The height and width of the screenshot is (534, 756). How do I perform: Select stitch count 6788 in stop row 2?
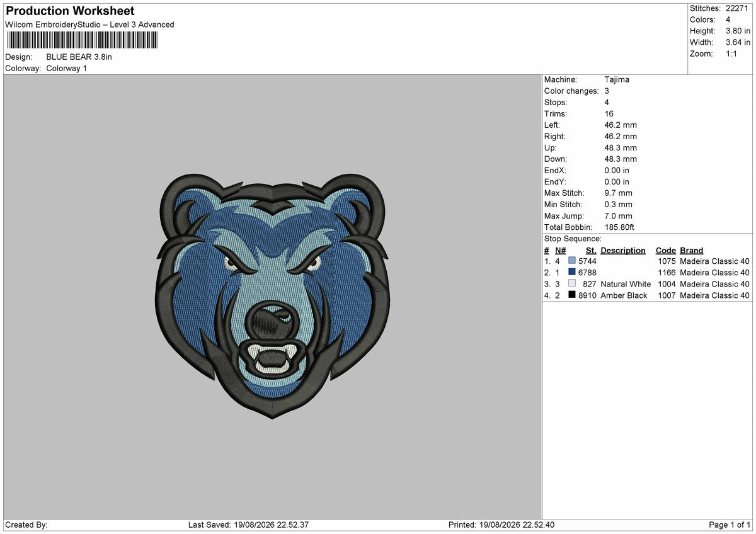587,272
